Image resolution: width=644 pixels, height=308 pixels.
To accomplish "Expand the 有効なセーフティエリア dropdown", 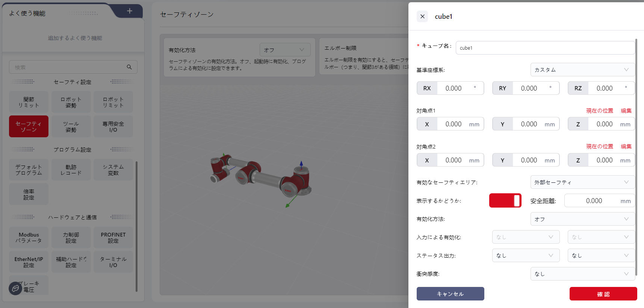I will (582, 182).
